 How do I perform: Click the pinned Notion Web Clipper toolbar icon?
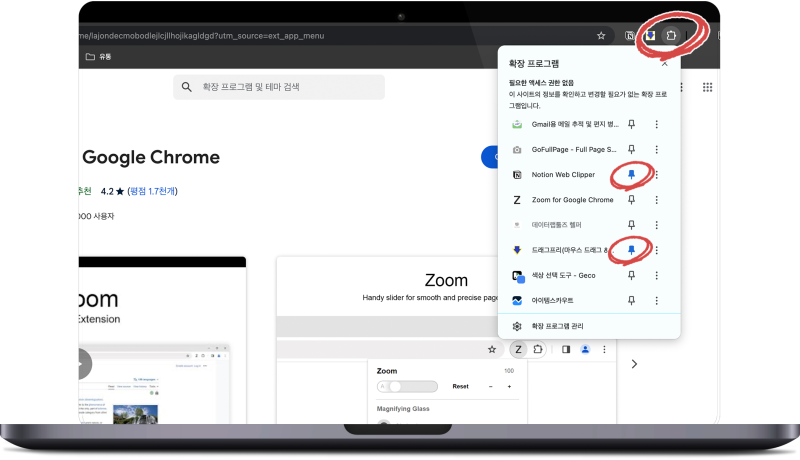point(630,35)
